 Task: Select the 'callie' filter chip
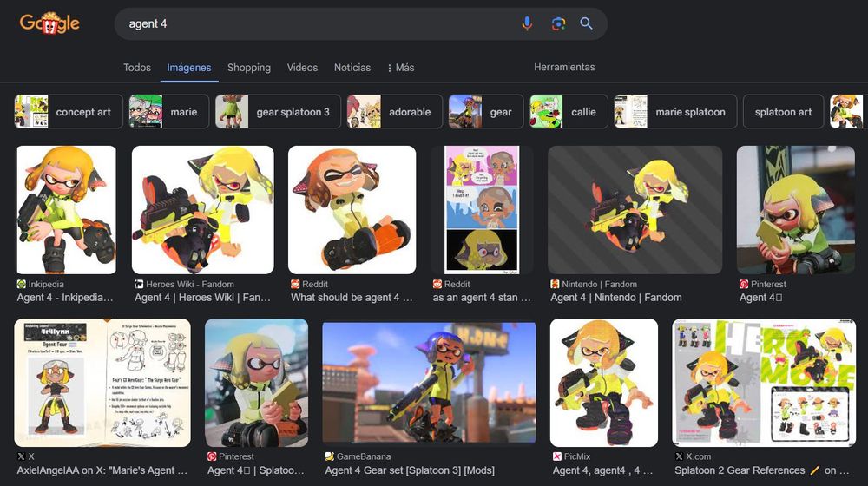[569, 111]
